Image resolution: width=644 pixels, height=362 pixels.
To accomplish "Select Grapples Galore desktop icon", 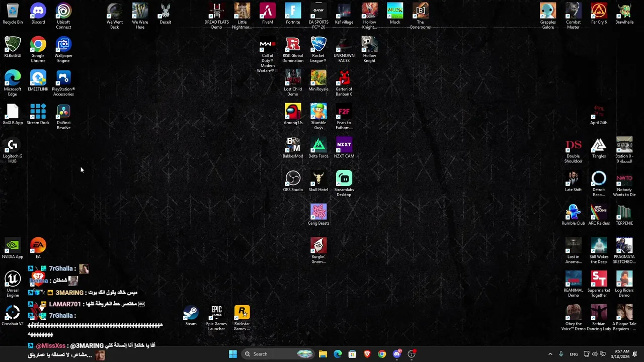I will tap(548, 16).
